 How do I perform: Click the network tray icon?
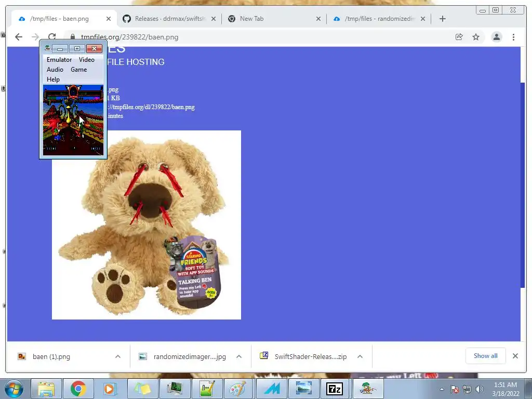click(x=467, y=389)
